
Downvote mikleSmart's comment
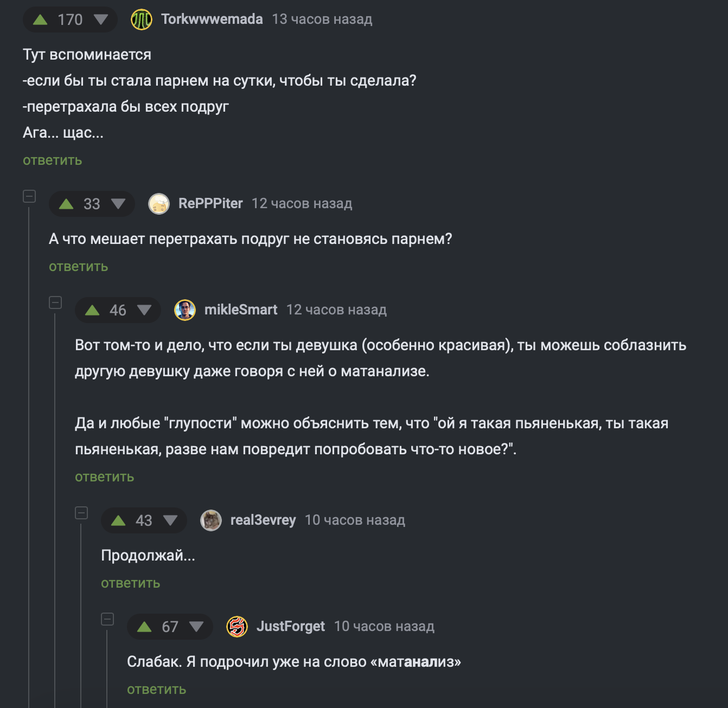tap(144, 311)
